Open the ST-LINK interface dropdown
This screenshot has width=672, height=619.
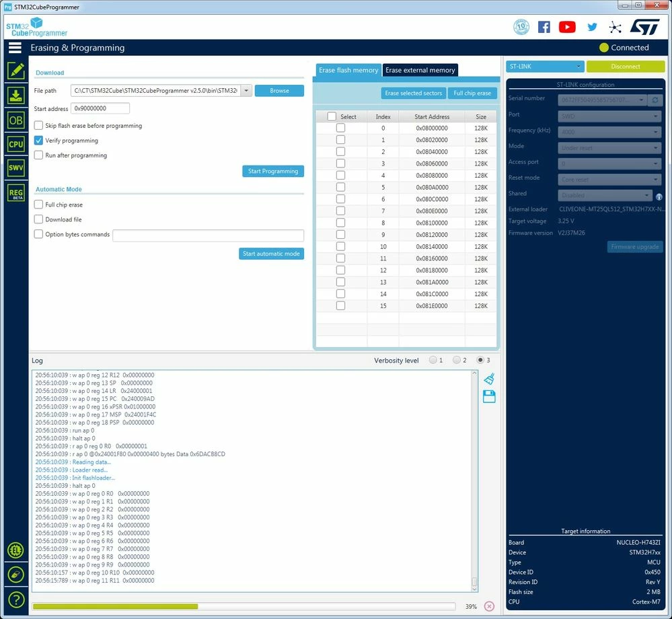tap(545, 67)
